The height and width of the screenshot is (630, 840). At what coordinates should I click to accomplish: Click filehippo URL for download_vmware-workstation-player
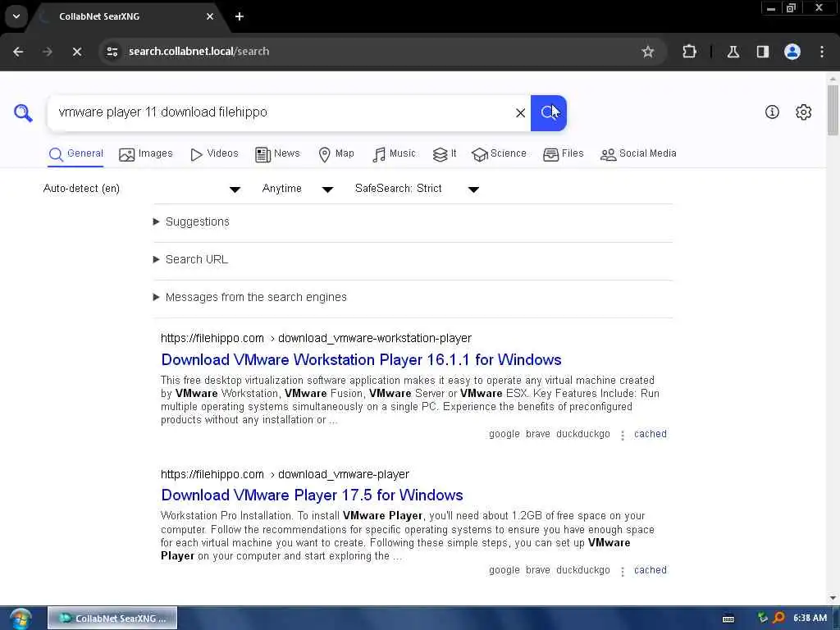pos(316,339)
